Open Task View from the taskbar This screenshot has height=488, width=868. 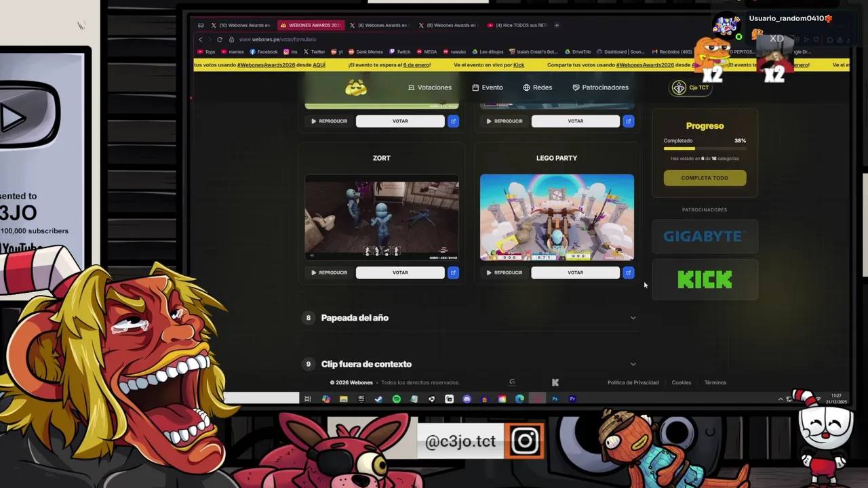(x=308, y=399)
